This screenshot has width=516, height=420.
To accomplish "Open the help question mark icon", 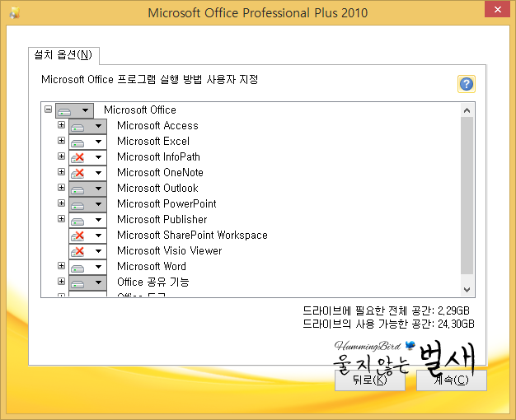I will click(x=467, y=84).
